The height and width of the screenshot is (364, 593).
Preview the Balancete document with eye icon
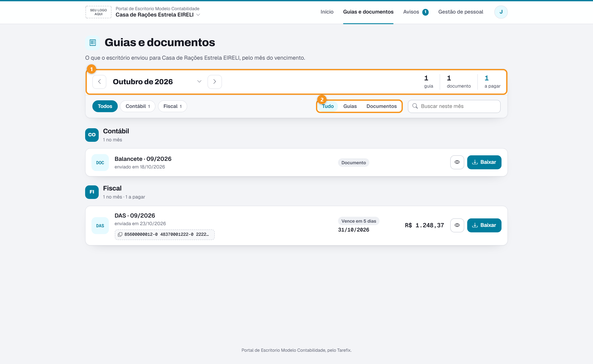pos(457,162)
